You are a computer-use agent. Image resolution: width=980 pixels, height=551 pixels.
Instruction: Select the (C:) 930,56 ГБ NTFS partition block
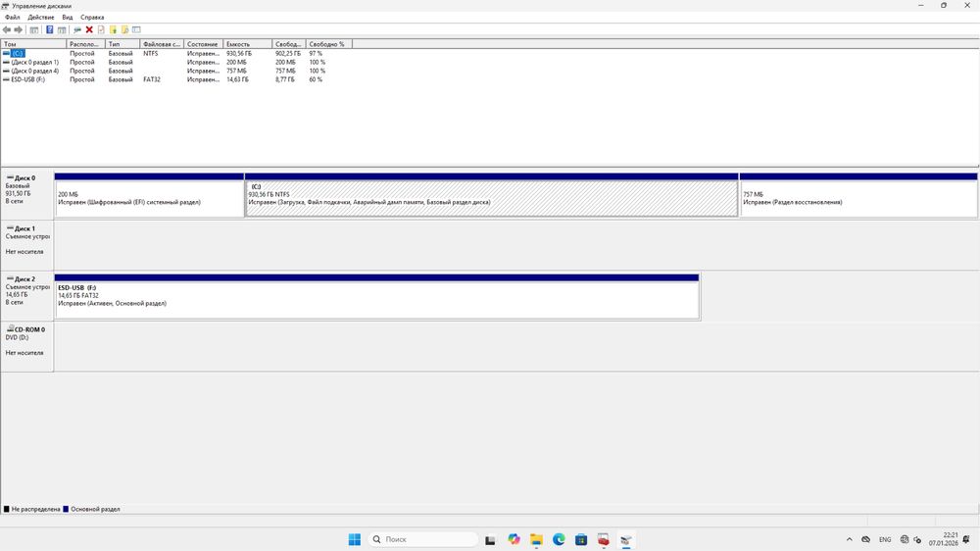click(491, 196)
